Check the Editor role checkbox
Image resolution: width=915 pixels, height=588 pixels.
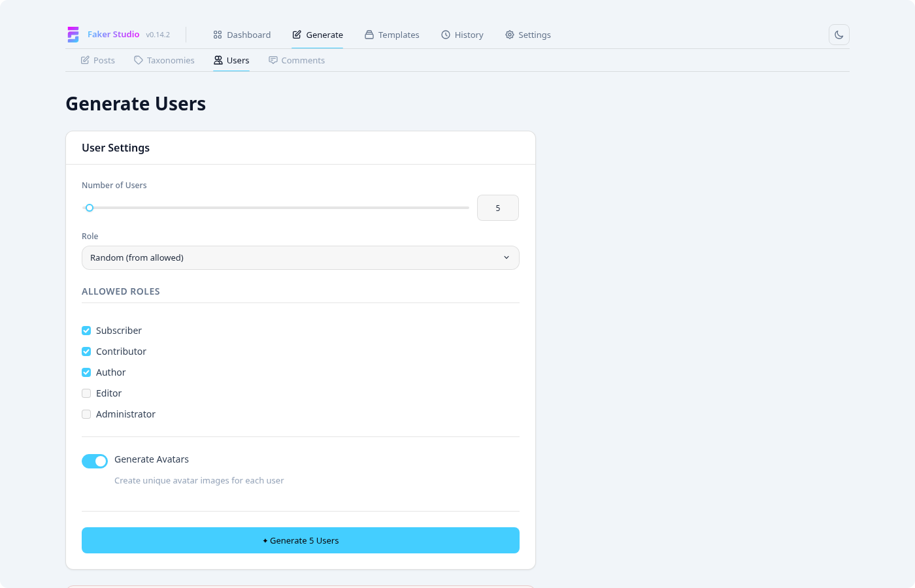86,393
